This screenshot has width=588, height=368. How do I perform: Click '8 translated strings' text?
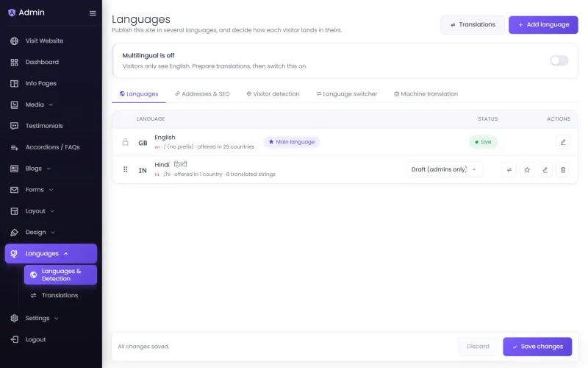tap(251, 174)
